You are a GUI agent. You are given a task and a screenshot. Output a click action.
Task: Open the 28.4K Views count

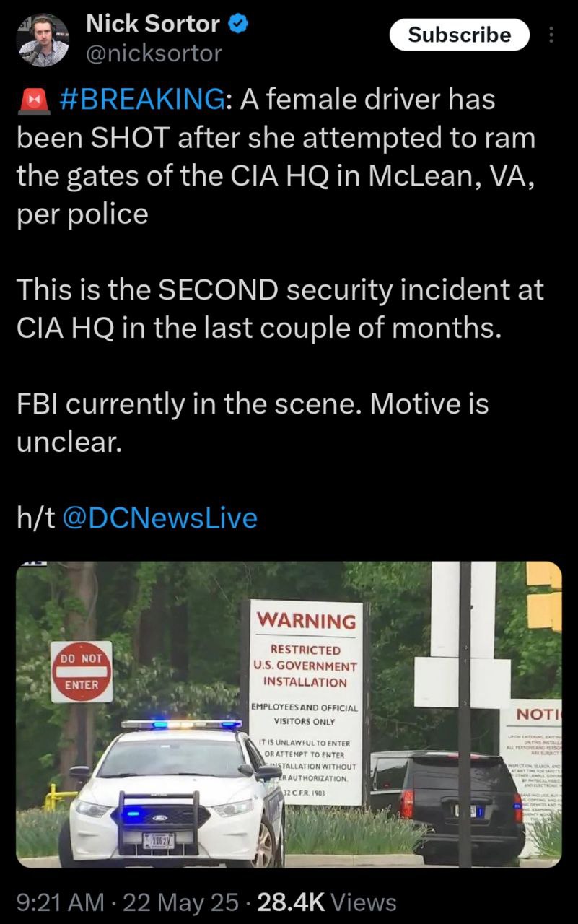tap(324, 902)
